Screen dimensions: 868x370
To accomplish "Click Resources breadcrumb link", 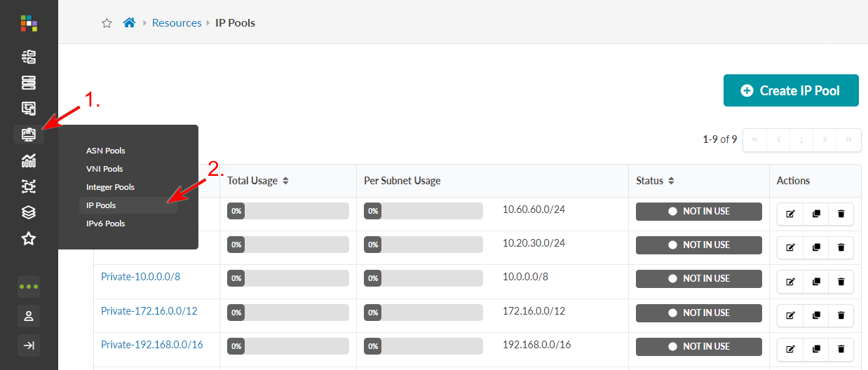I will pos(177,23).
